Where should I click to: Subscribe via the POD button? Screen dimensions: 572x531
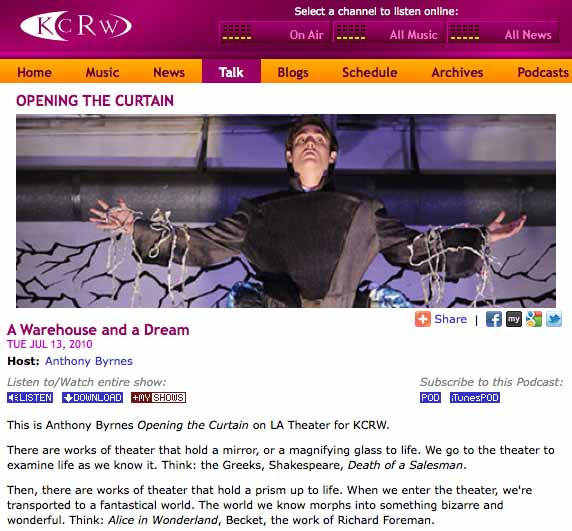pyautogui.click(x=430, y=398)
